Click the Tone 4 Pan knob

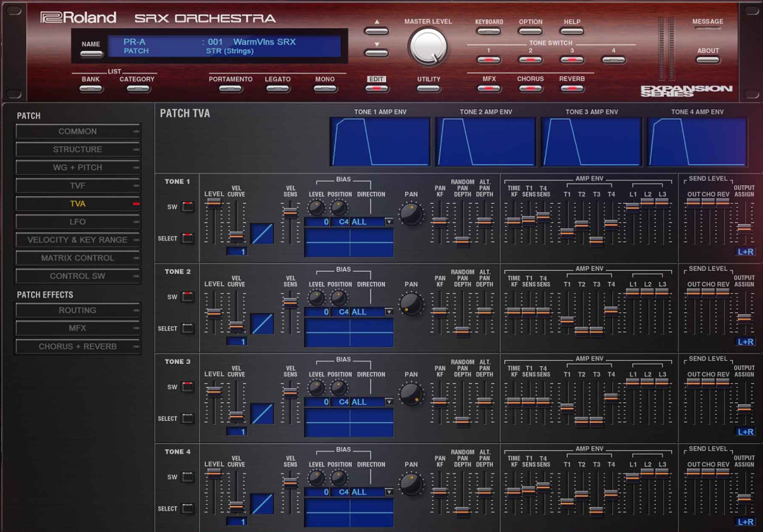(411, 483)
